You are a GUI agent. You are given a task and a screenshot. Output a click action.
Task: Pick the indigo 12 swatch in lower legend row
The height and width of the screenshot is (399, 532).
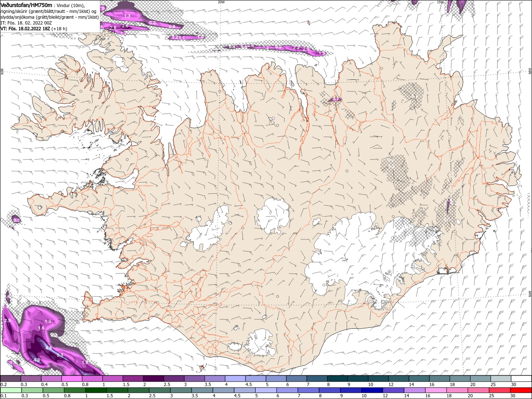point(394,390)
